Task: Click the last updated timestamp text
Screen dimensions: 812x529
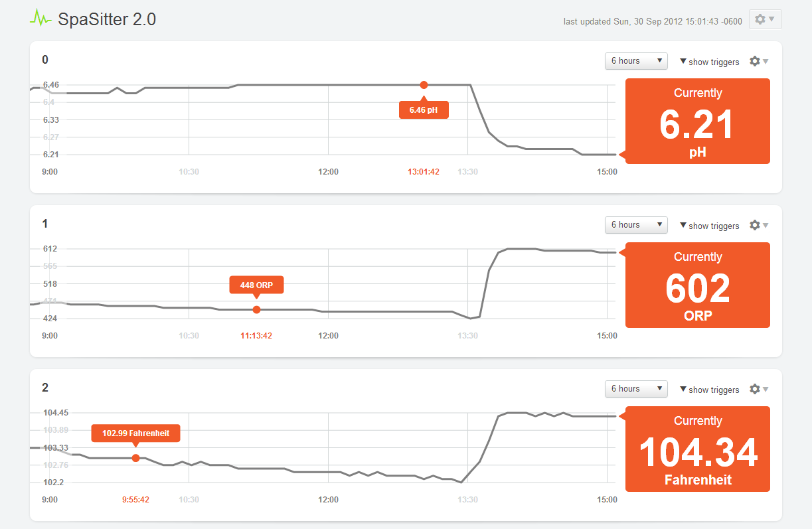Action: coord(652,21)
